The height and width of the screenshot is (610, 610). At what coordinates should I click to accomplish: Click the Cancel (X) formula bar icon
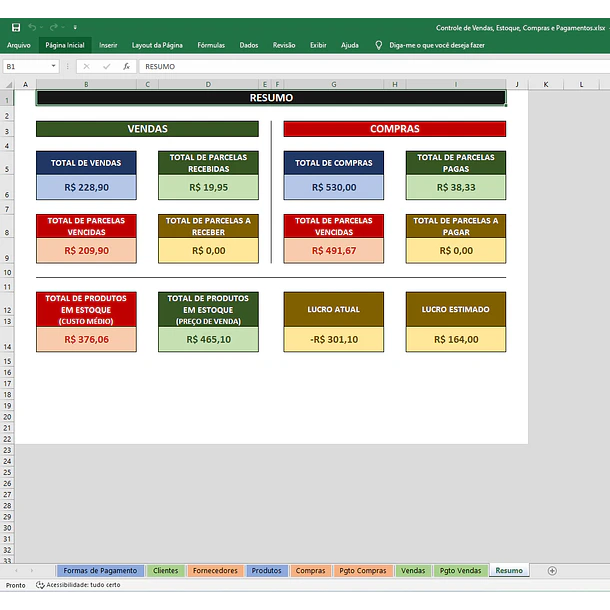tap(86, 67)
